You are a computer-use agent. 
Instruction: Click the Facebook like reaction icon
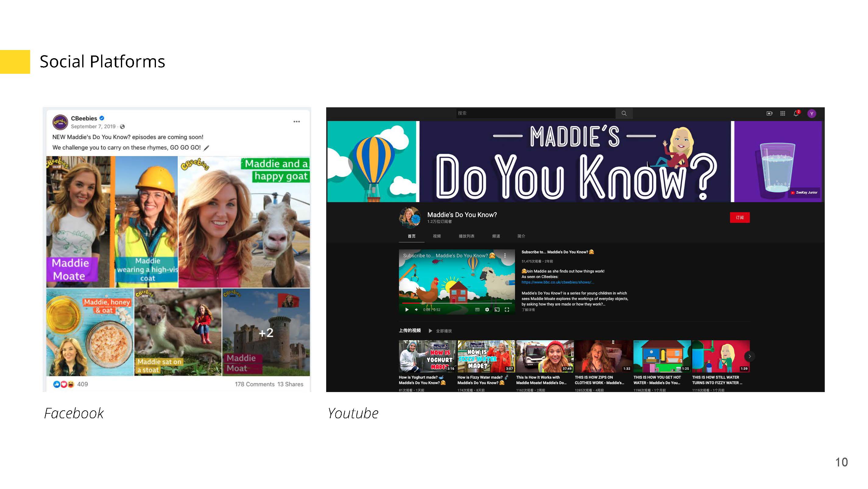pos(57,384)
